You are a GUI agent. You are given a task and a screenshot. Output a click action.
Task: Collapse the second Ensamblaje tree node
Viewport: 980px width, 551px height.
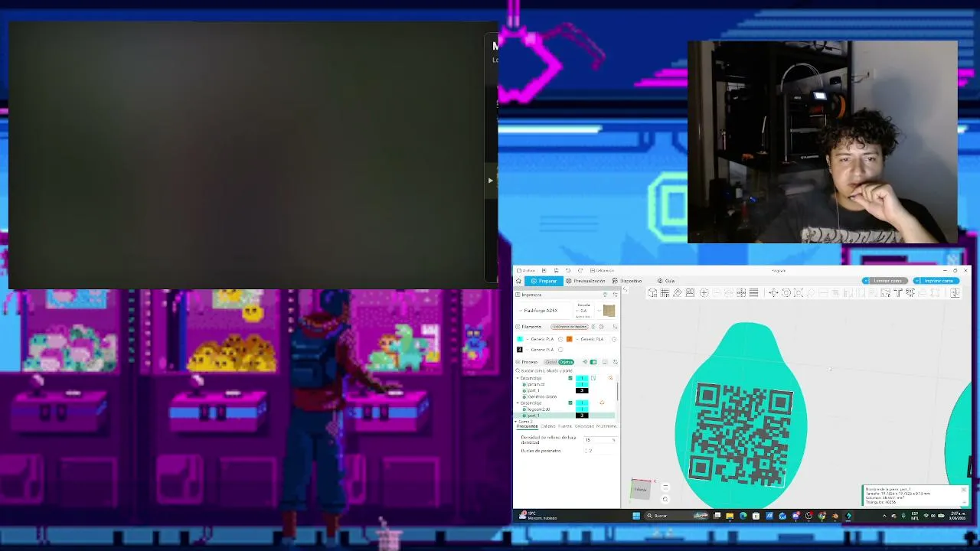(x=518, y=403)
